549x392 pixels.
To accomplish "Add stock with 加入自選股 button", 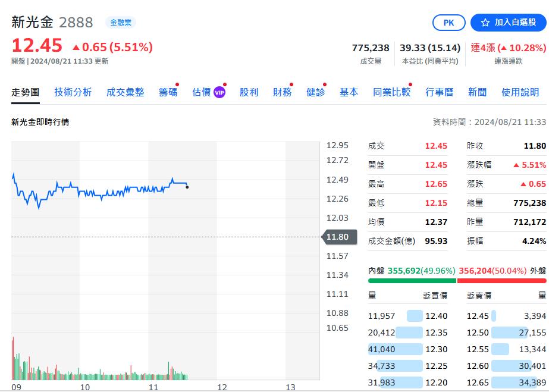I will click(509, 23).
